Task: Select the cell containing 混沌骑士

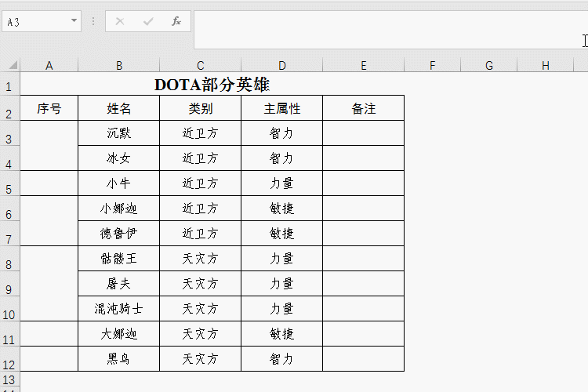Action: click(x=119, y=309)
